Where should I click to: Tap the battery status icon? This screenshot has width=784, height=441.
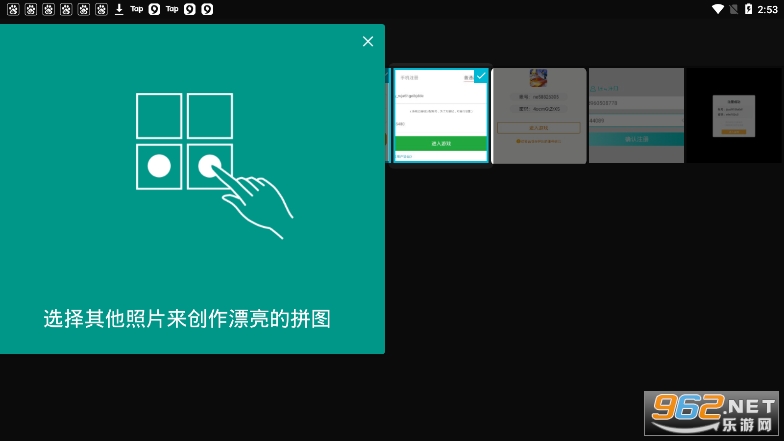pyautogui.click(x=749, y=9)
